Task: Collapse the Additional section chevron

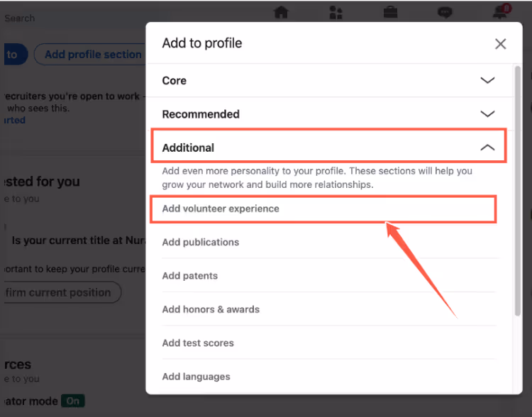Action: [x=487, y=148]
